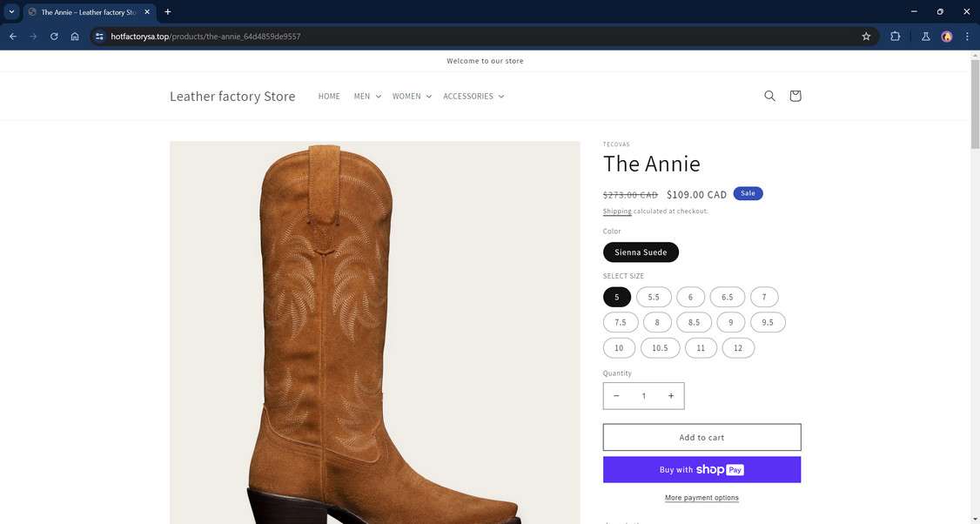Viewport: 980px width, 524px height.
Task: Open the shopping cart icon
Action: [795, 96]
